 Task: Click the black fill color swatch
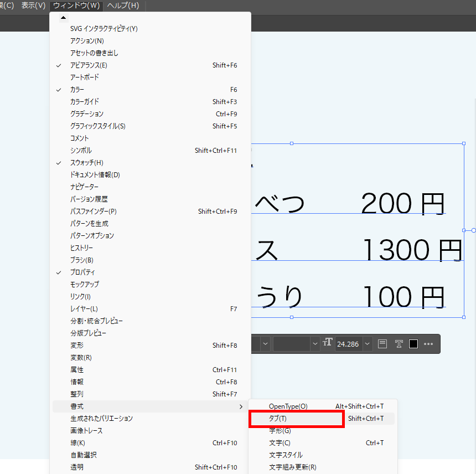point(413,343)
